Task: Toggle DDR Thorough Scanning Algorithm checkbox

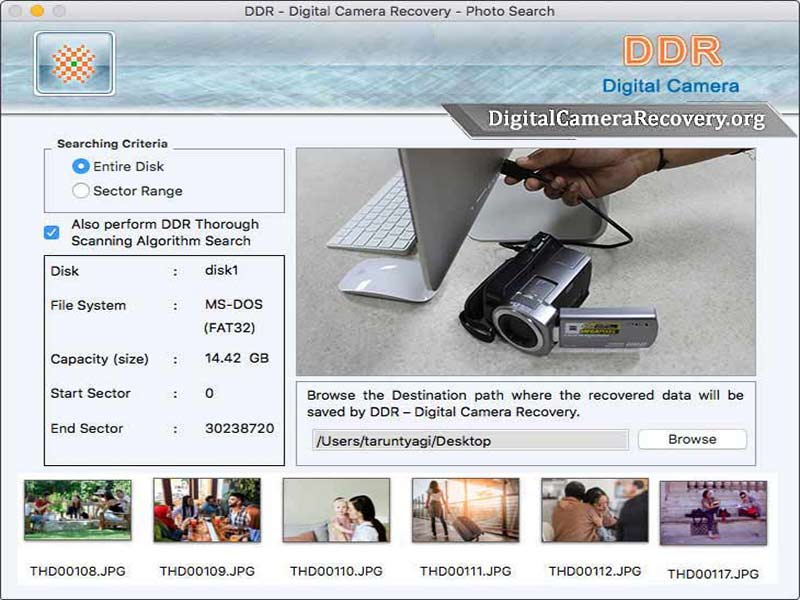Action: 52,232
